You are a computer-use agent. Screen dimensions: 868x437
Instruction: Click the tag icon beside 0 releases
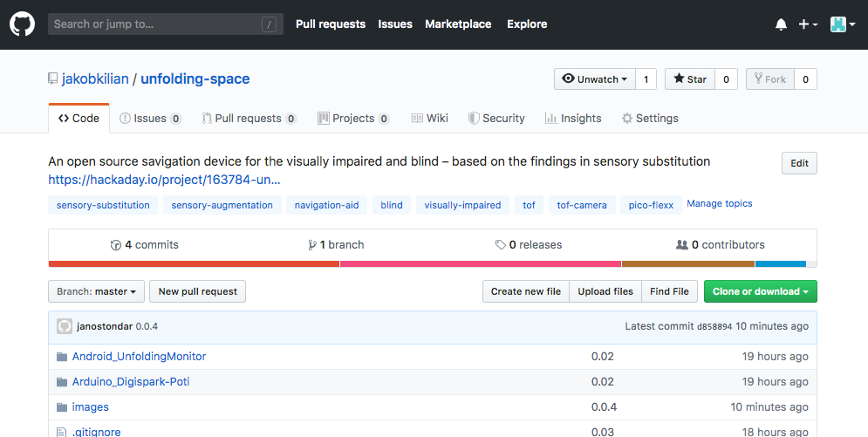(x=501, y=245)
